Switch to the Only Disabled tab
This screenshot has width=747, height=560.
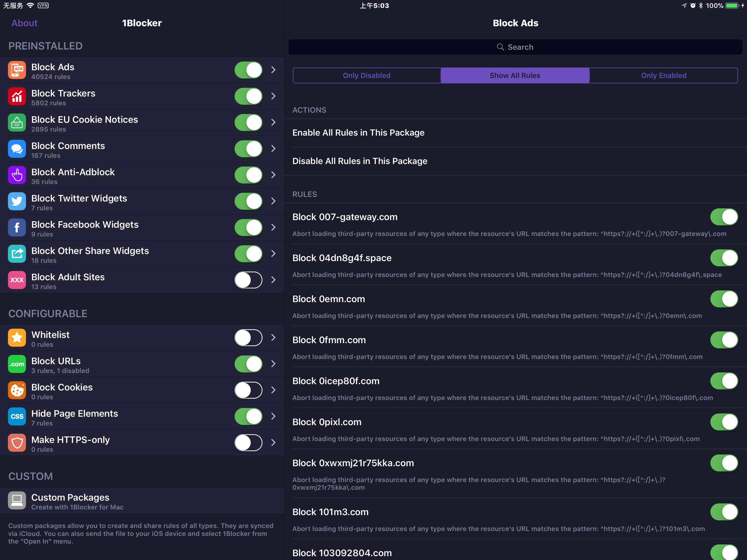coord(366,75)
